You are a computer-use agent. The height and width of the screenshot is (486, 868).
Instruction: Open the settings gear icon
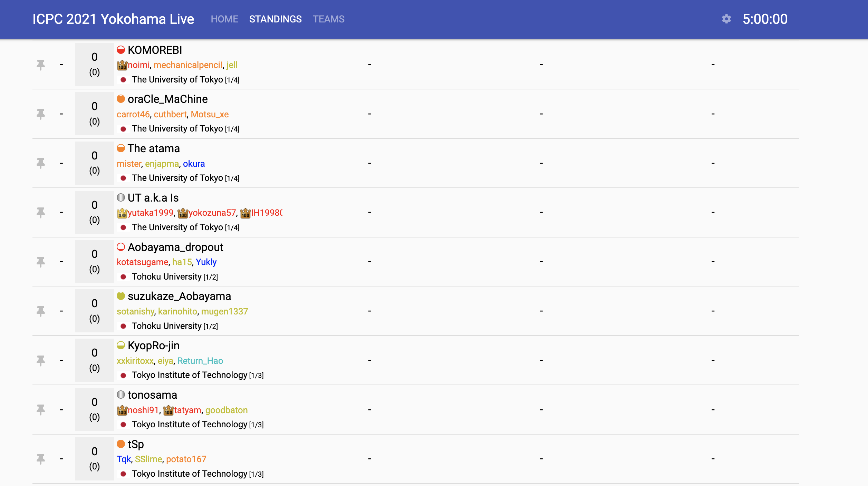point(726,19)
